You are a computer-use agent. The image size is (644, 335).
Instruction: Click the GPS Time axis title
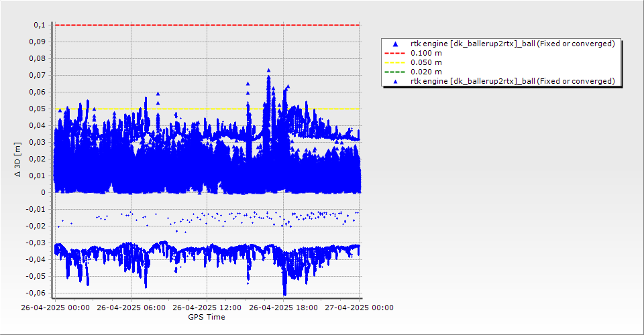point(207,317)
